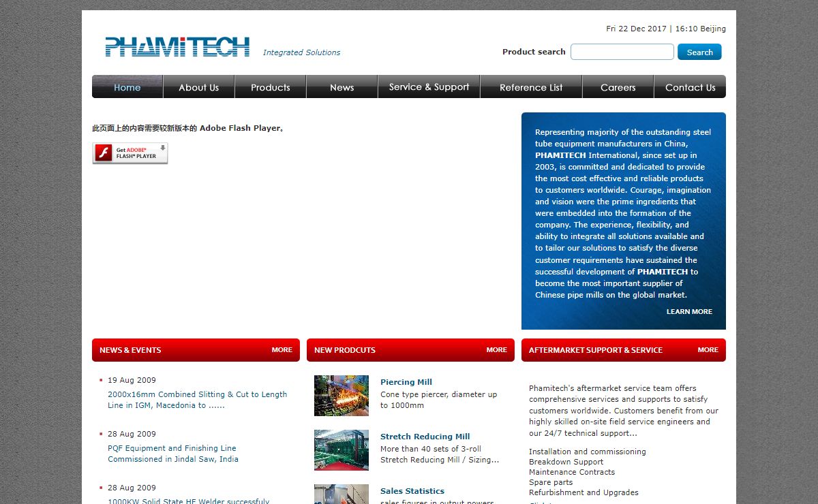Open the Reference List menu item
Screen dimensions: 818x504
pyautogui.click(x=532, y=87)
